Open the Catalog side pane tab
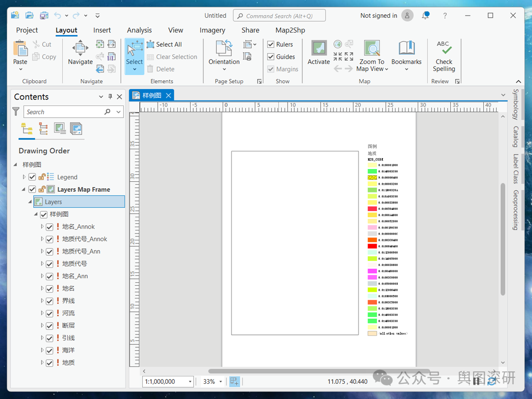 (515, 137)
